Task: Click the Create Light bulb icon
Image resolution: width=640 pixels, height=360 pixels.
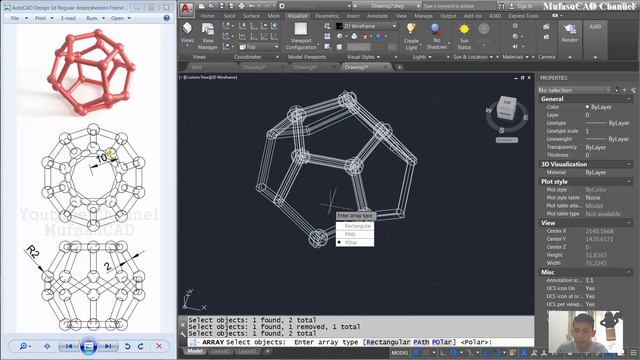Action: [x=411, y=28]
